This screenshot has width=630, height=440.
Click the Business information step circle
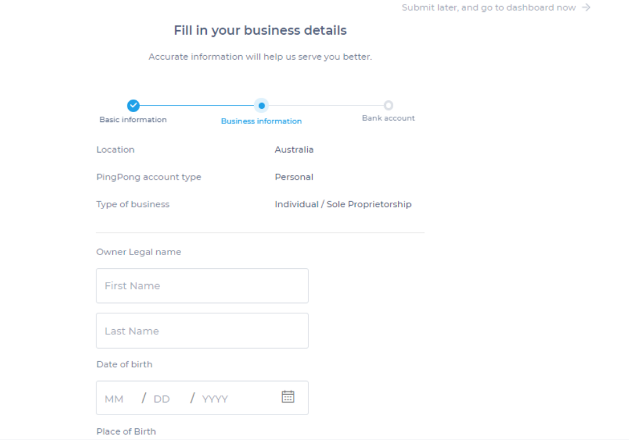(x=261, y=105)
